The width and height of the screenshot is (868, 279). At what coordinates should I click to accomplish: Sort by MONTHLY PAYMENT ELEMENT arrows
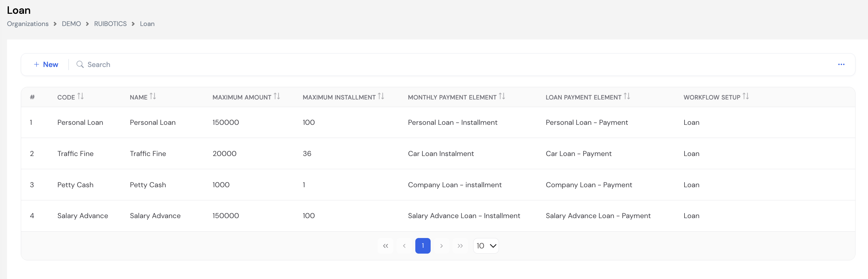coord(502,97)
